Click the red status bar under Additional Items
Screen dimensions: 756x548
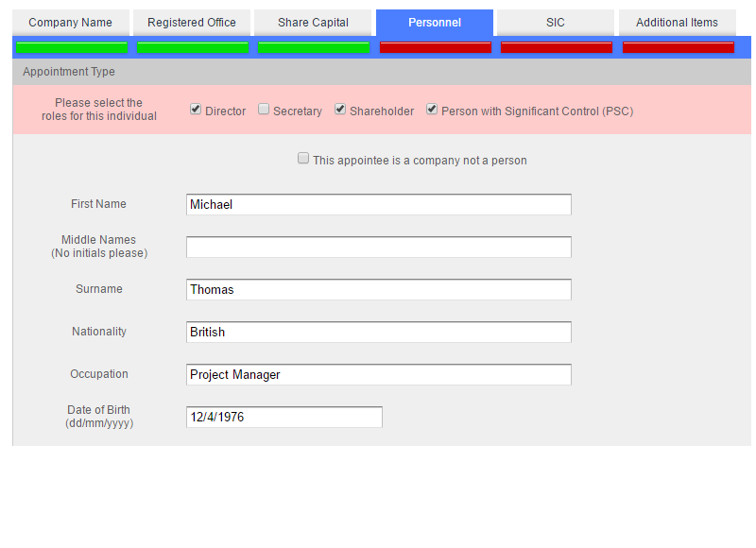click(678, 47)
